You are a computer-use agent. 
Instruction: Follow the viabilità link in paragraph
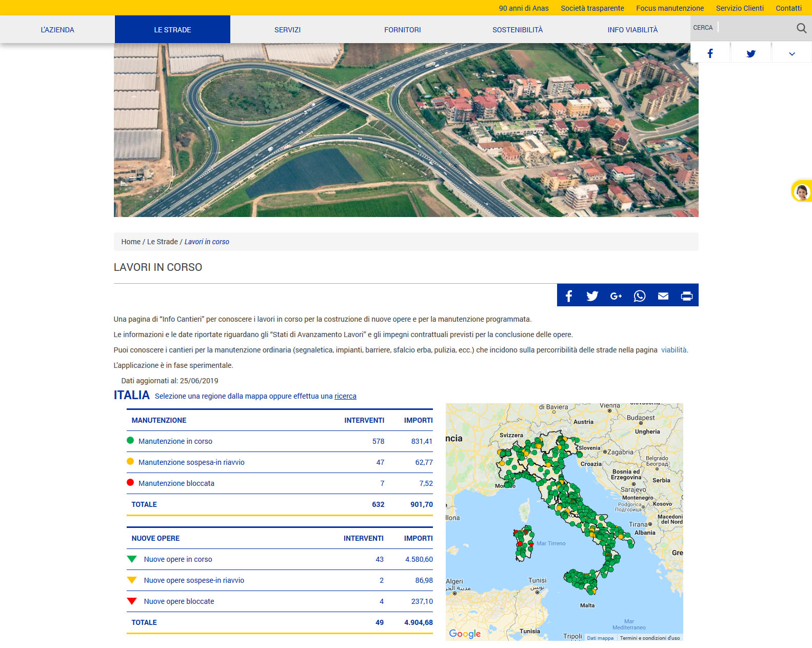674,350
